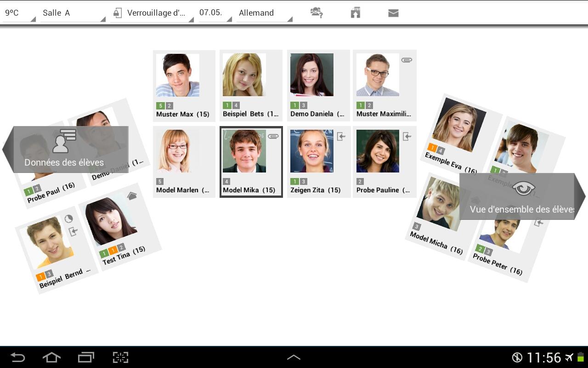Click paperclip icon on Muster Maximili... card
The width and height of the screenshot is (588, 368).
[x=407, y=60]
